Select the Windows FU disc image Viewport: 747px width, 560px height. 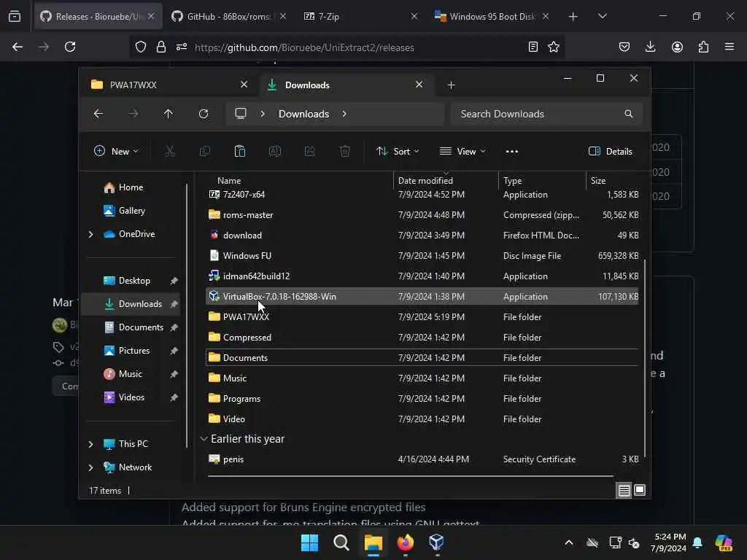tap(422, 256)
